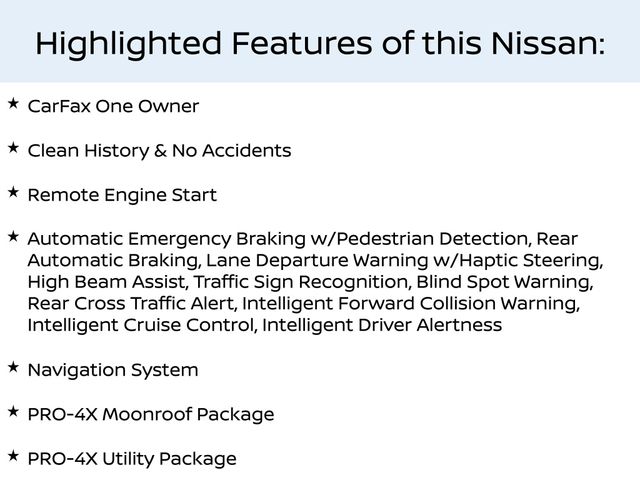
Task: Click the CarFax One Owner text
Action: click(x=113, y=106)
